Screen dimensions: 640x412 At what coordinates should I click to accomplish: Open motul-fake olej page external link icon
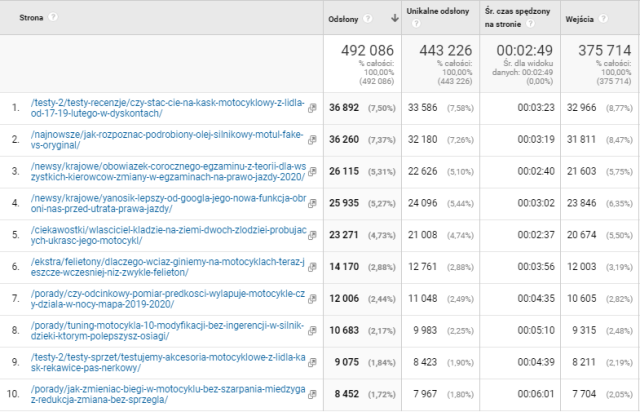pos(312,140)
